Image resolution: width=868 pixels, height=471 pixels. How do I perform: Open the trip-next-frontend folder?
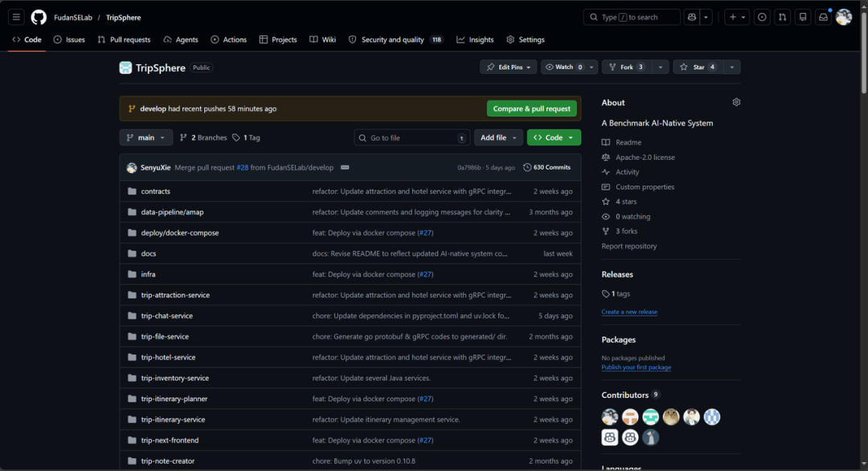pos(170,440)
